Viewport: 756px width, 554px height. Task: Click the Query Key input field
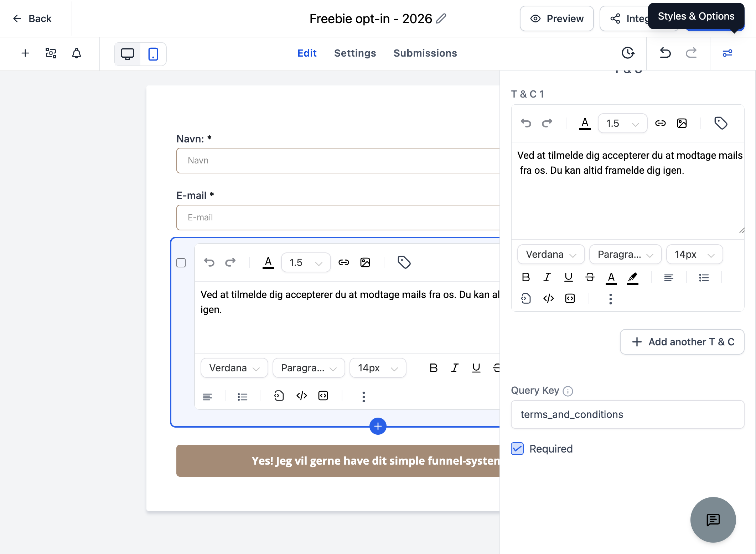point(627,414)
